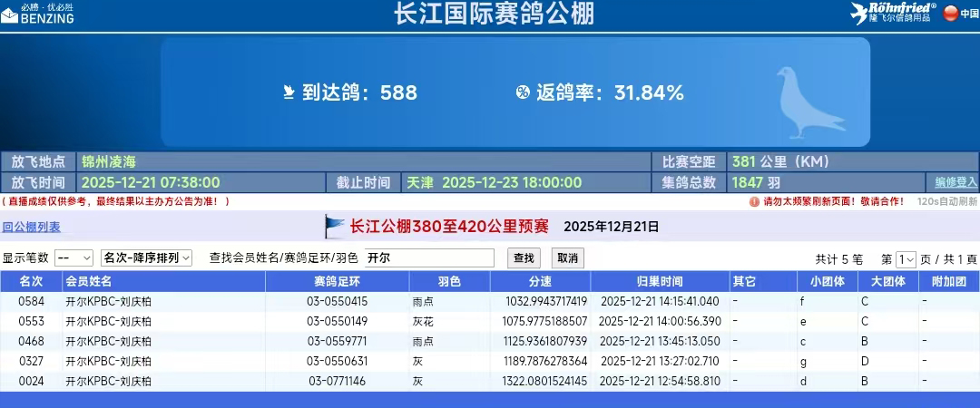Click the search field containing 开尔

[428, 258]
